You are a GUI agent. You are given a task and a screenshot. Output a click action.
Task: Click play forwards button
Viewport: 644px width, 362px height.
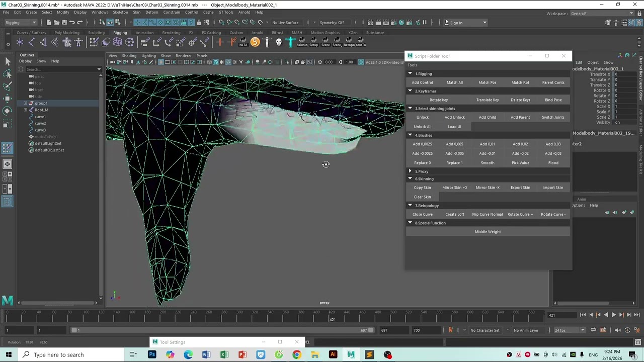click(x=614, y=315)
